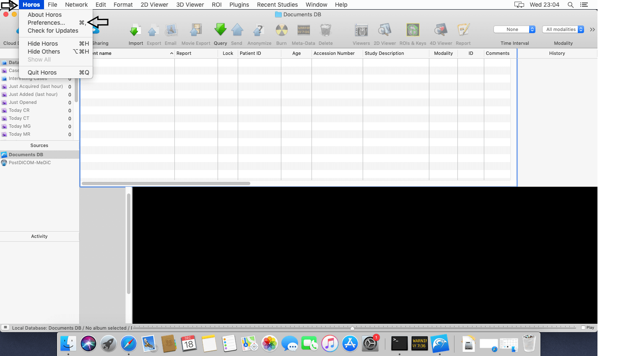
Task: Sort by Accession Number column header
Action: tap(337, 53)
